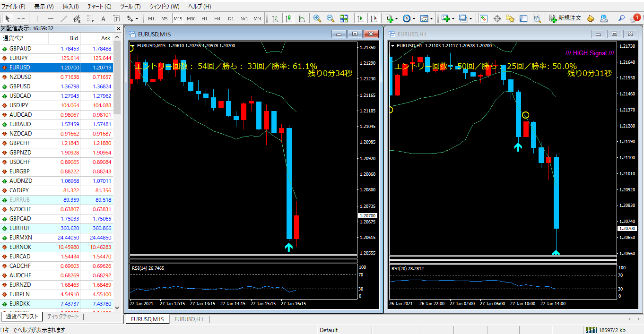644x334 pixels.
Task: Open the ファイル (F) menu
Action: click(14, 7)
